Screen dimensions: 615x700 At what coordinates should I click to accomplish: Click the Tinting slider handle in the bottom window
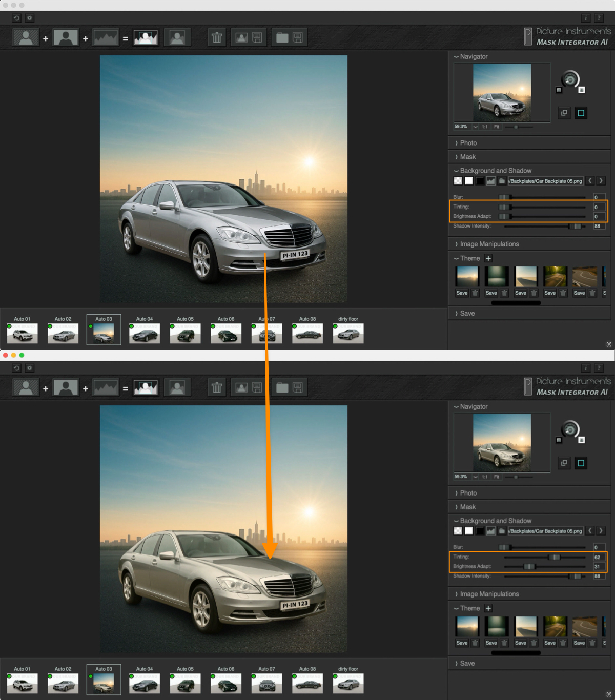click(x=554, y=557)
